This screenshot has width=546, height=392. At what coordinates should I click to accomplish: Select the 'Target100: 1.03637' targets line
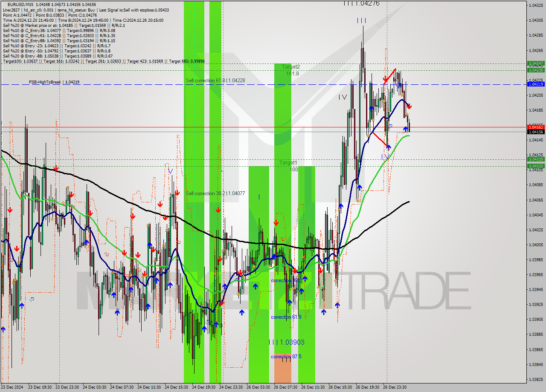[x=104, y=61]
